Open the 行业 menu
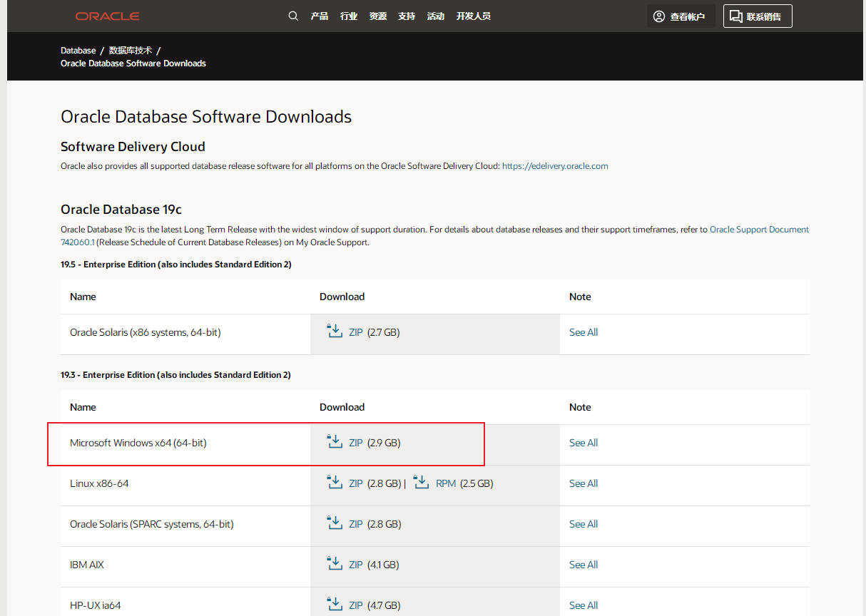The height and width of the screenshot is (616, 866). pos(349,16)
